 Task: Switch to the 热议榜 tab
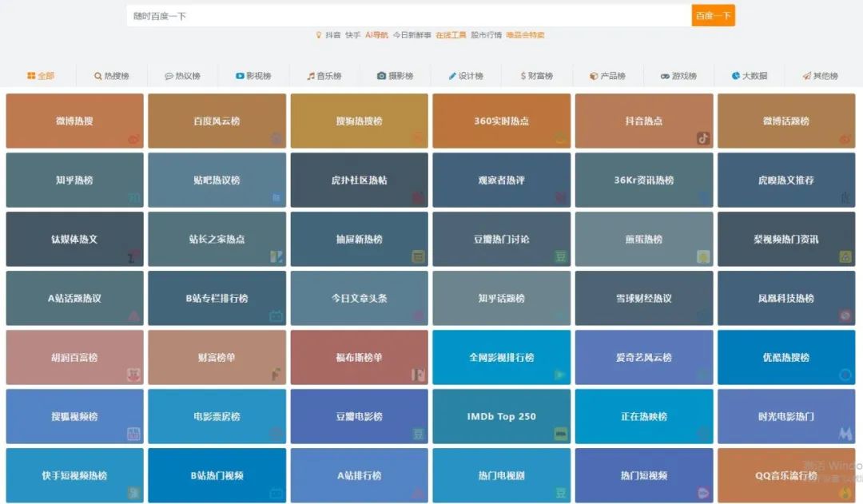(x=183, y=76)
